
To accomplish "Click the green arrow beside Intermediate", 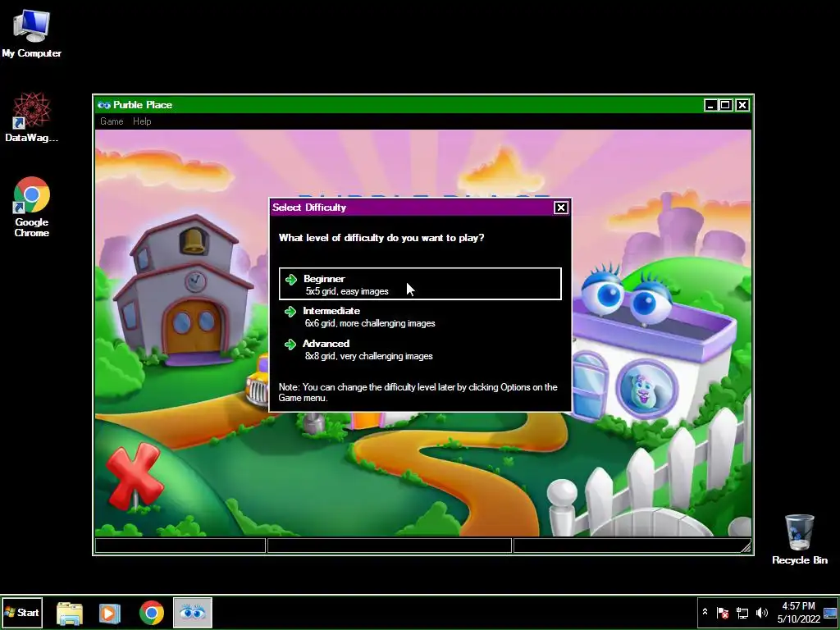I will (x=290, y=311).
